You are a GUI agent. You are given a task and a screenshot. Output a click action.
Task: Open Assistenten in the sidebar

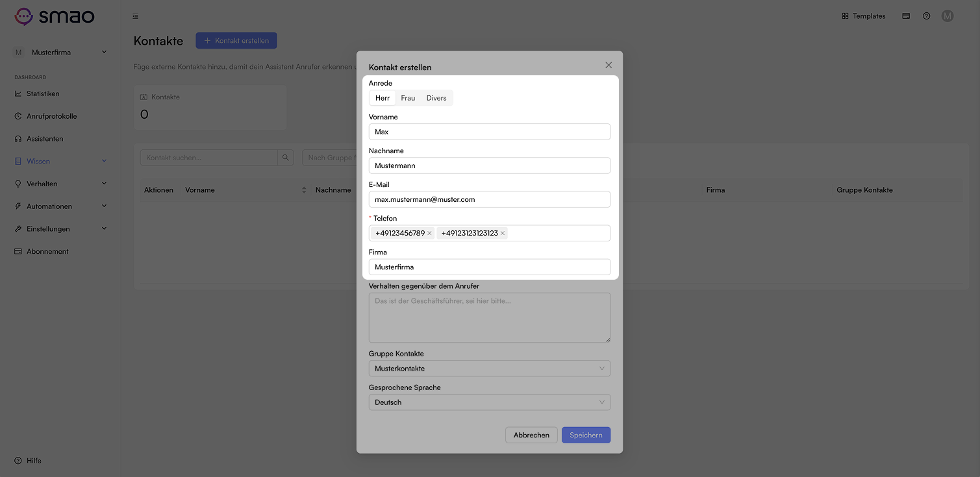(45, 139)
